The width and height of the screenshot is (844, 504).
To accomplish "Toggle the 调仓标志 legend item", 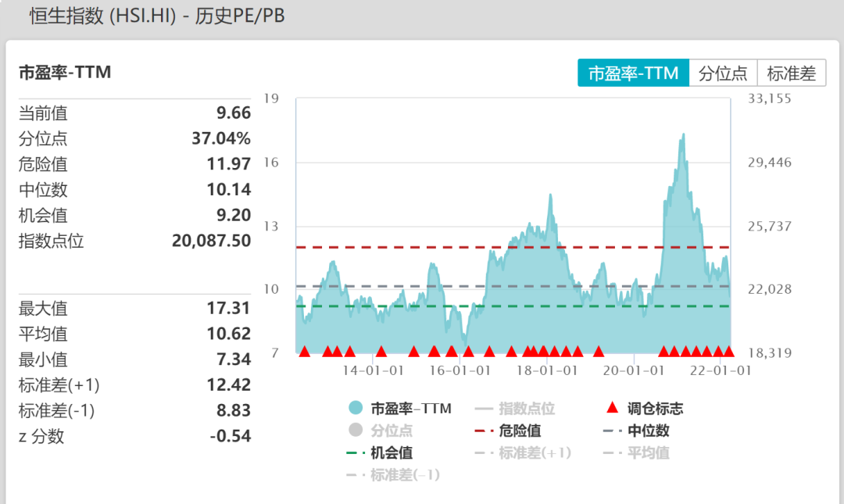I will click(x=644, y=408).
